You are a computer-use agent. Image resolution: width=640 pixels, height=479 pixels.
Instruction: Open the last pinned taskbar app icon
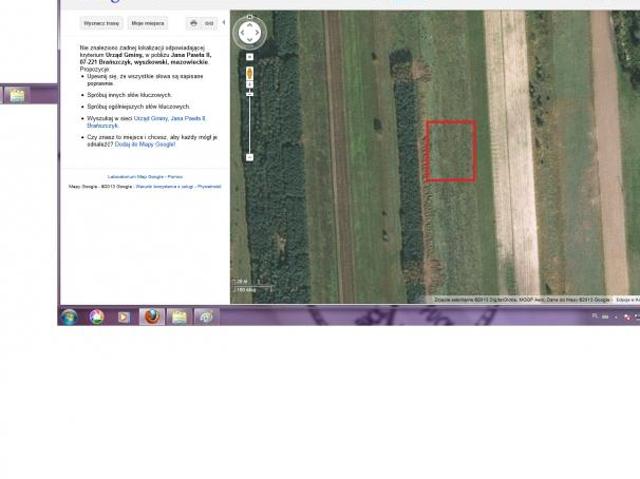(x=206, y=317)
